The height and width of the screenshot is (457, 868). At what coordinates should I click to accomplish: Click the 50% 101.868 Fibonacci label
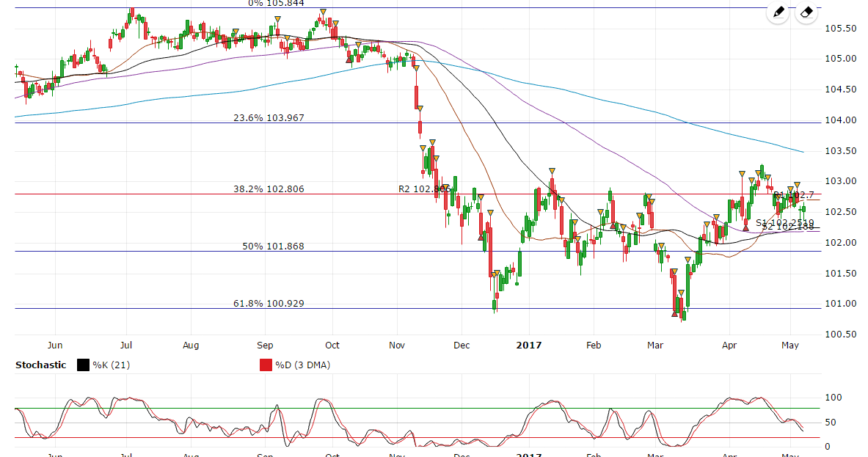point(273,246)
